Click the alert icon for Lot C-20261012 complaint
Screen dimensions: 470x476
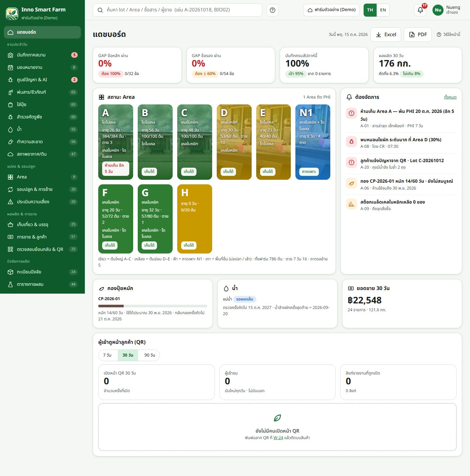pos(352,162)
